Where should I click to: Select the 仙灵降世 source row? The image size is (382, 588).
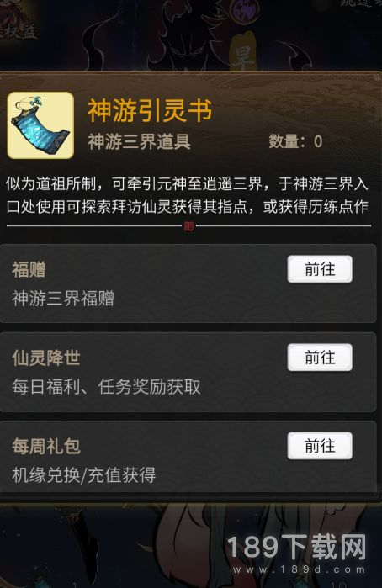pos(188,372)
